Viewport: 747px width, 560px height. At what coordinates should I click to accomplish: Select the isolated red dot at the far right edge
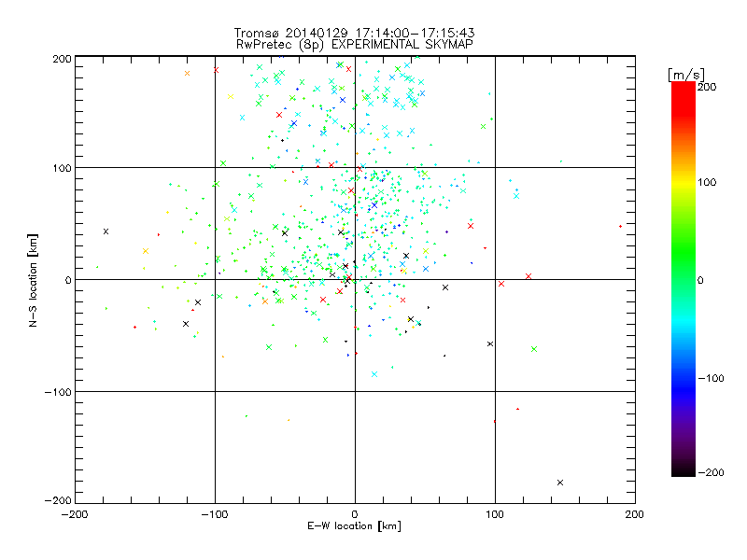pyautogui.click(x=620, y=226)
